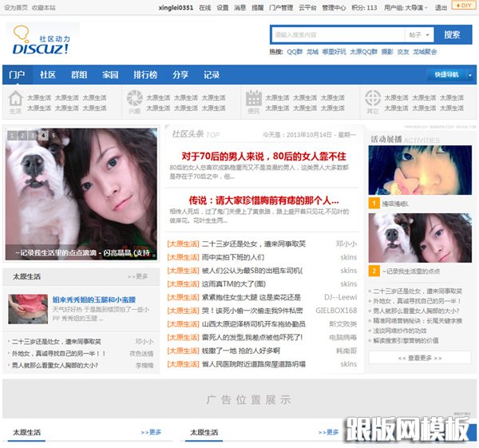Open the 其它 crosshair category icon
Viewport: 479px width, 448px height.
[x=373, y=98]
